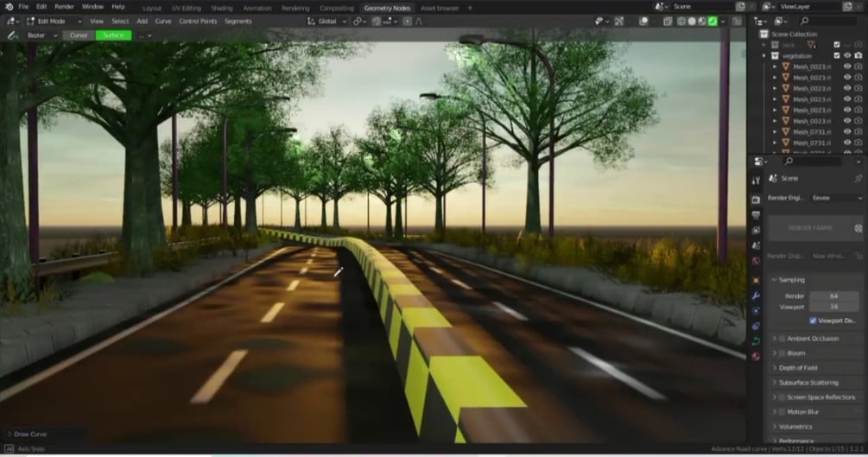The height and width of the screenshot is (457, 868).
Task: Toggle the Viewport Denoising checkbox
Action: [813, 321]
